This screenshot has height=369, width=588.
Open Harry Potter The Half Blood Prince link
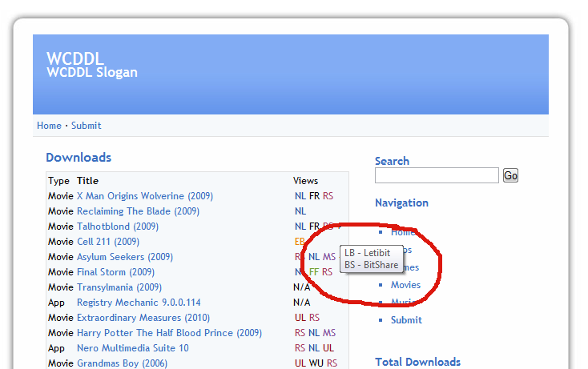tap(169, 333)
